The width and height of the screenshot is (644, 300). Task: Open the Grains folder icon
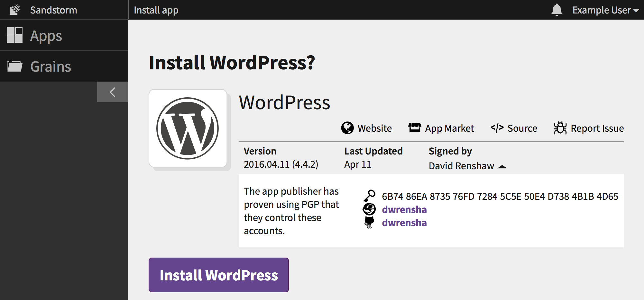(15, 66)
